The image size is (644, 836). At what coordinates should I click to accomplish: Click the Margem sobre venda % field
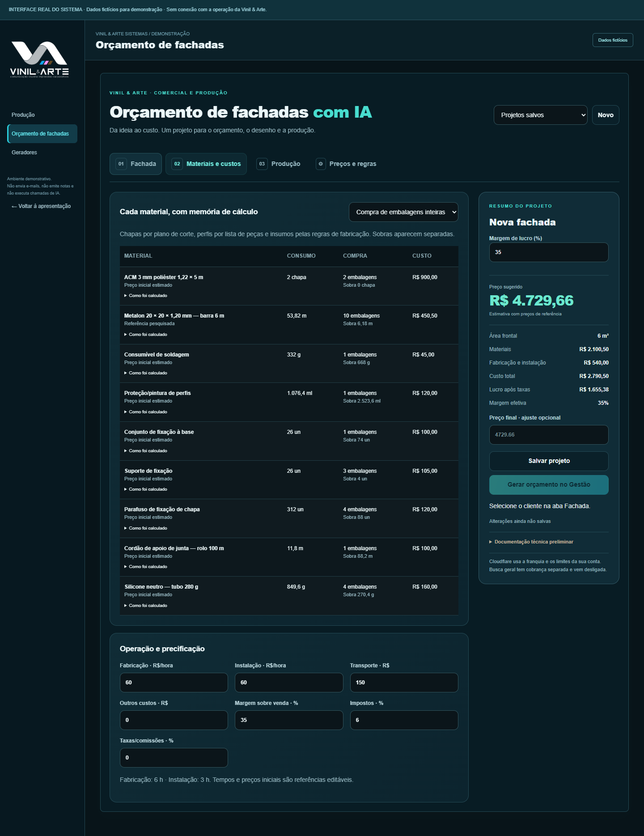[x=289, y=720]
